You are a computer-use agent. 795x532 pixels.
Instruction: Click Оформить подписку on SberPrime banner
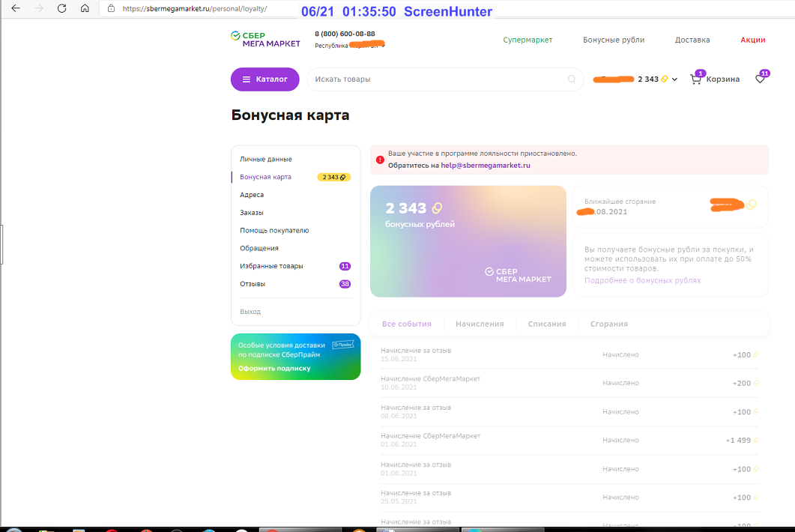274,368
